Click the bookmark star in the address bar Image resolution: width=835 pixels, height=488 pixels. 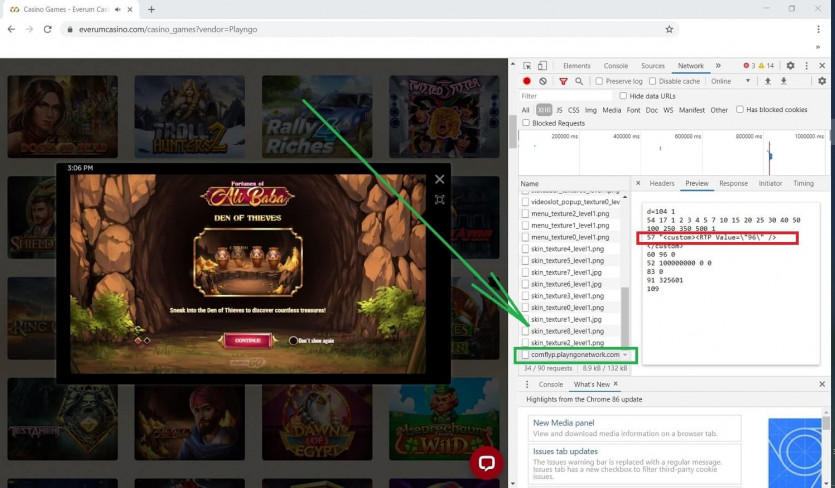tap(669, 29)
